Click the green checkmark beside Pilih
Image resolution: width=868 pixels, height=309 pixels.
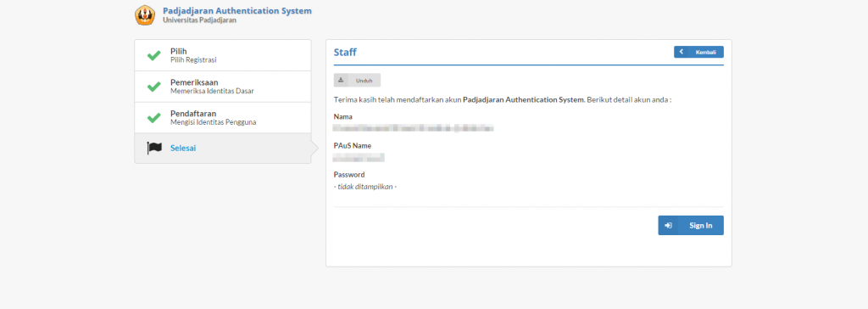coord(154,55)
